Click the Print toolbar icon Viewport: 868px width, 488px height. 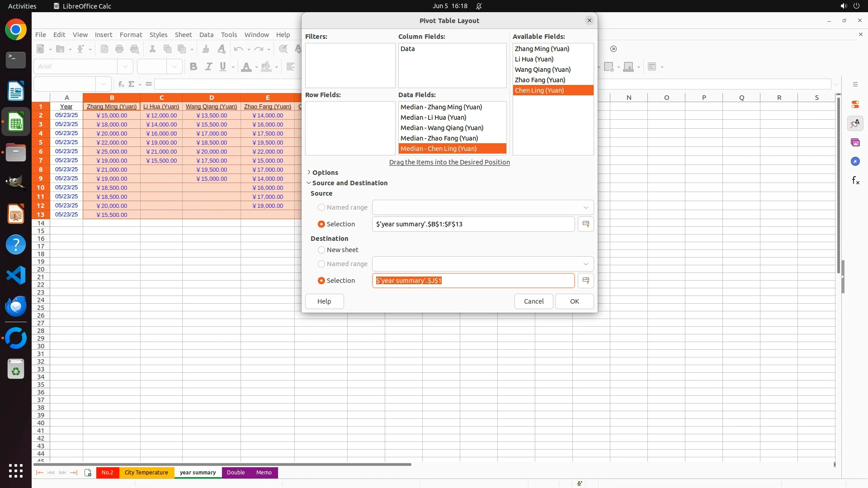pyautogui.click(x=119, y=49)
